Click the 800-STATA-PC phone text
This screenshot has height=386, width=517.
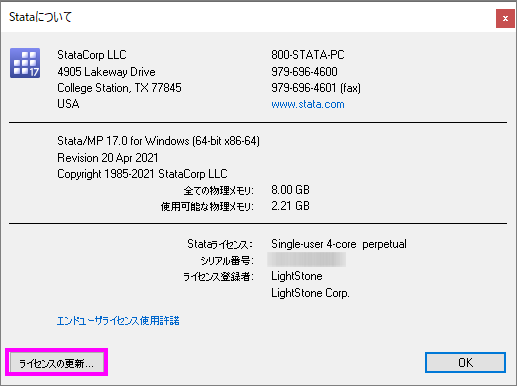[x=308, y=55]
